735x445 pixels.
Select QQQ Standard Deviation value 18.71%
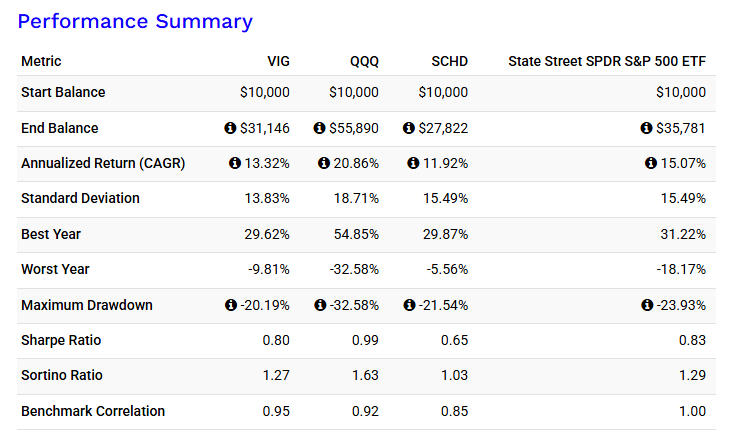[x=356, y=198]
